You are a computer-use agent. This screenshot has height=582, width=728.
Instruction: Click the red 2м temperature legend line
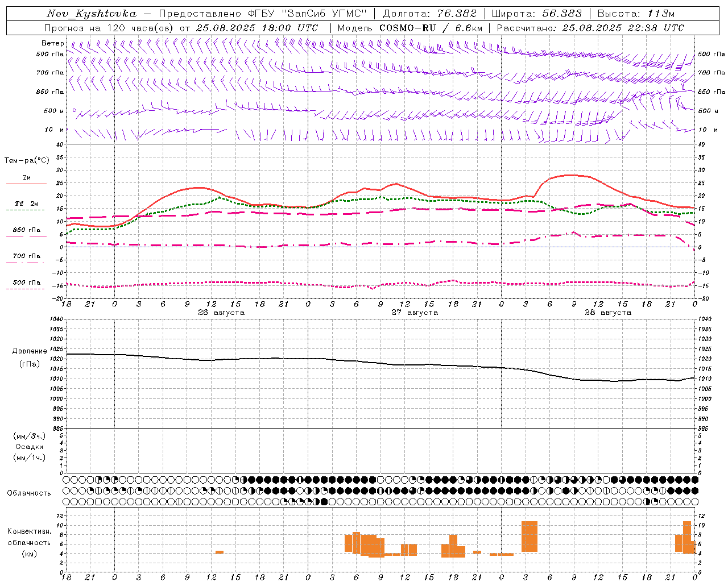tap(26, 184)
